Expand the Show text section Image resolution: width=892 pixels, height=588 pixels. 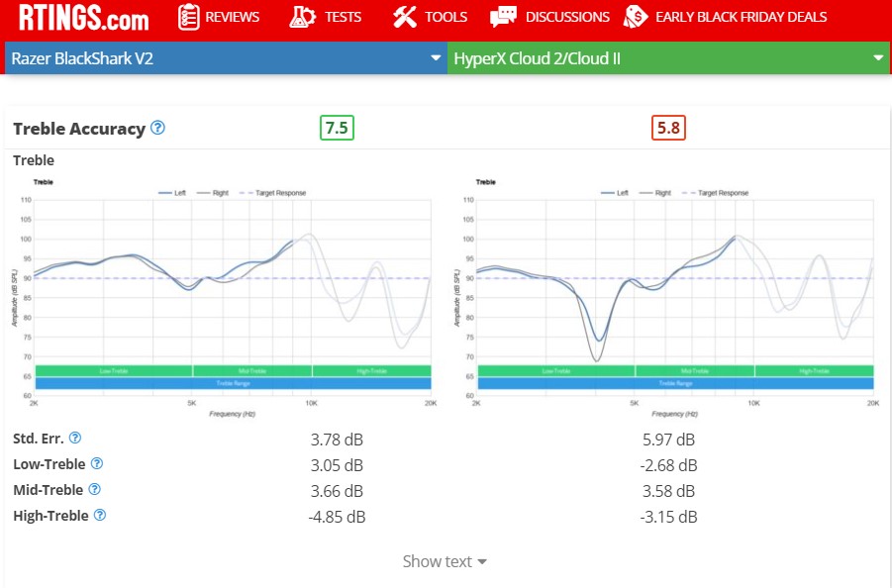pyautogui.click(x=445, y=561)
